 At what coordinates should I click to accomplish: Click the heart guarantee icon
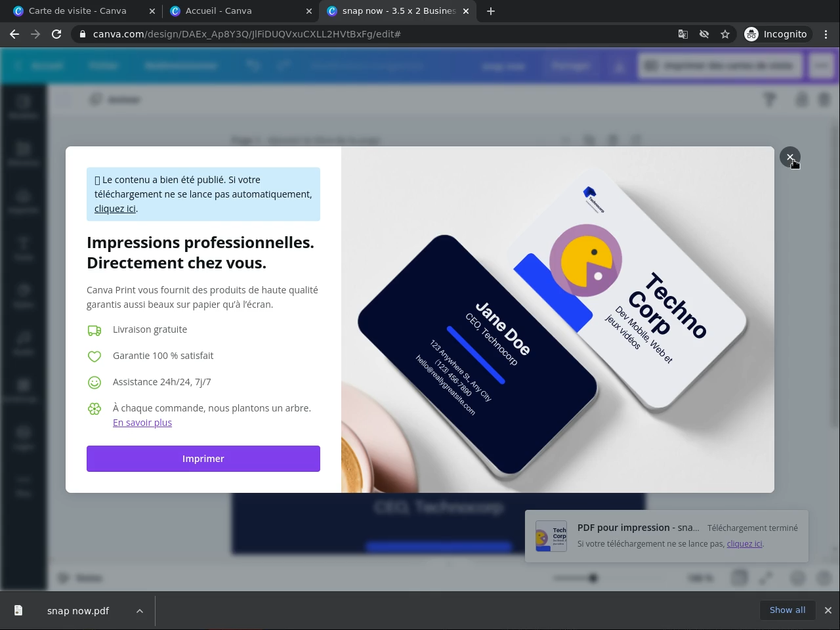coord(94,356)
